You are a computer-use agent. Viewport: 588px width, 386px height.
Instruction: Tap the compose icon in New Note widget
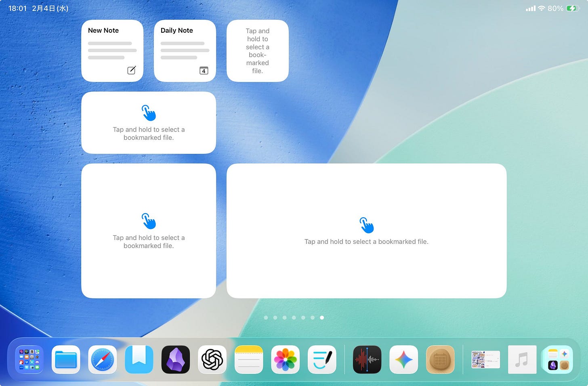click(x=132, y=70)
